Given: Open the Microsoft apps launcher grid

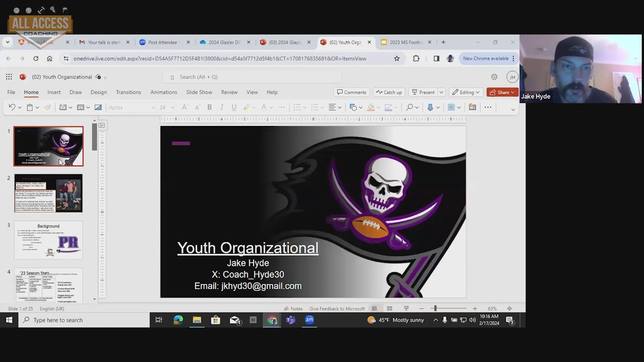Looking at the screenshot, I should pyautogui.click(x=9, y=77).
